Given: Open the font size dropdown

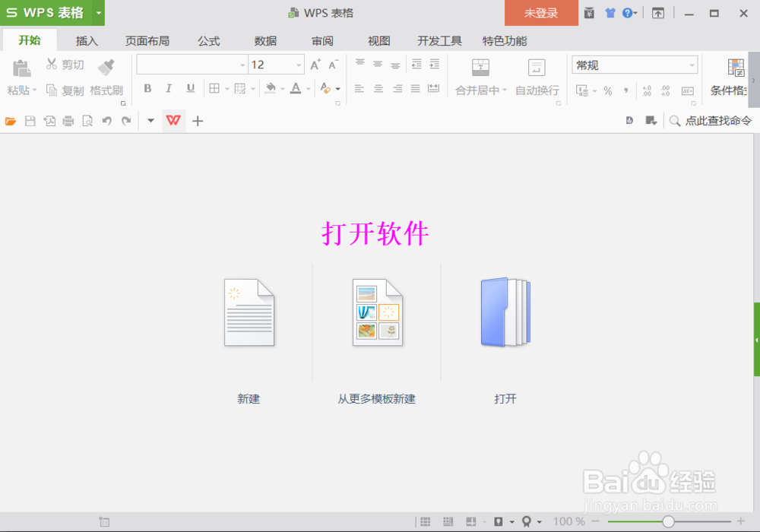Looking at the screenshot, I should click(x=296, y=65).
